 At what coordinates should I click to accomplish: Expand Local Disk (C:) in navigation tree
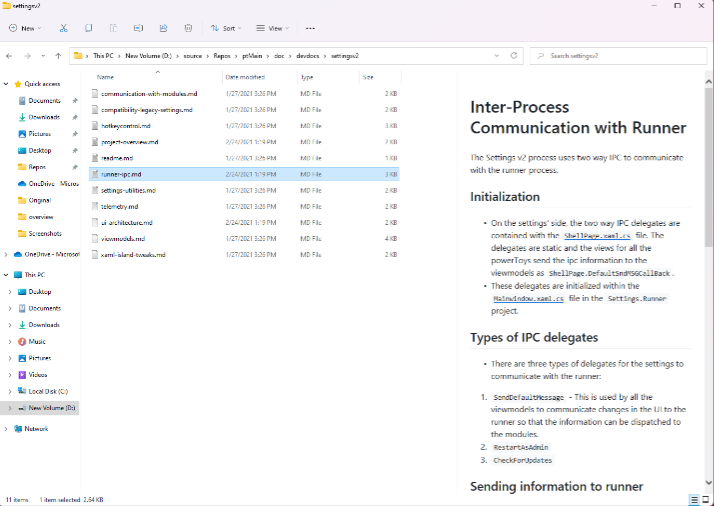10,391
